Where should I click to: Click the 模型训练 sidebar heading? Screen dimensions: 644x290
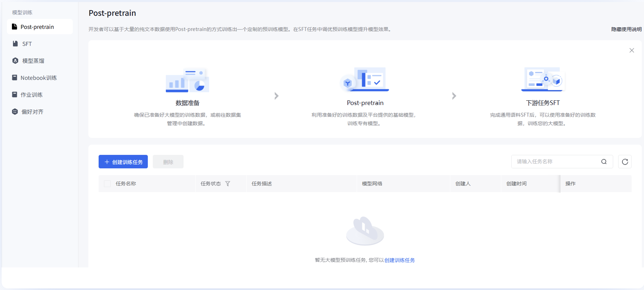coord(22,12)
